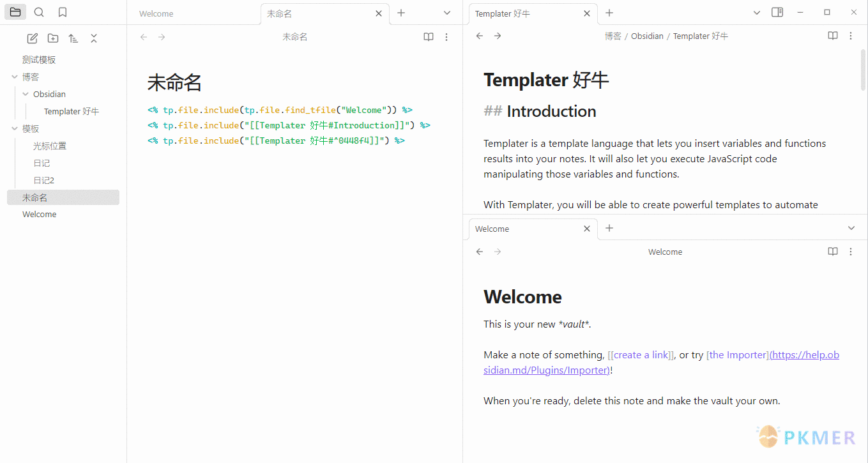
Task: Follow the 'create a link' wikilink
Action: (x=642, y=355)
